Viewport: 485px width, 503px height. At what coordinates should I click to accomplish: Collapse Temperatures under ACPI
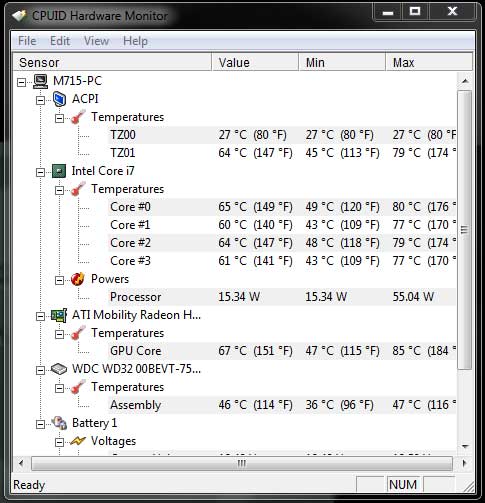(59, 118)
